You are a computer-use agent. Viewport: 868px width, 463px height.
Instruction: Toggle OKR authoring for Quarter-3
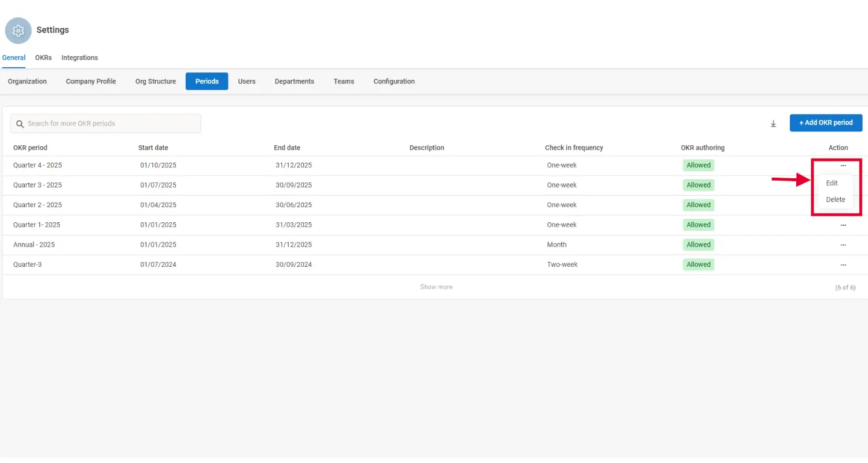pyautogui.click(x=698, y=264)
